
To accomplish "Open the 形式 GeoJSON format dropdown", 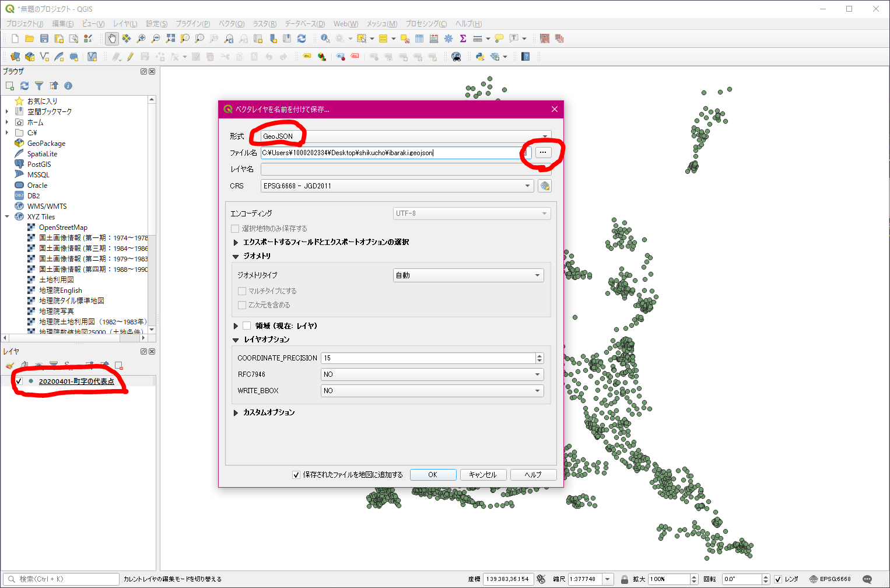I will pyautogui.click(x=402, y=136).
